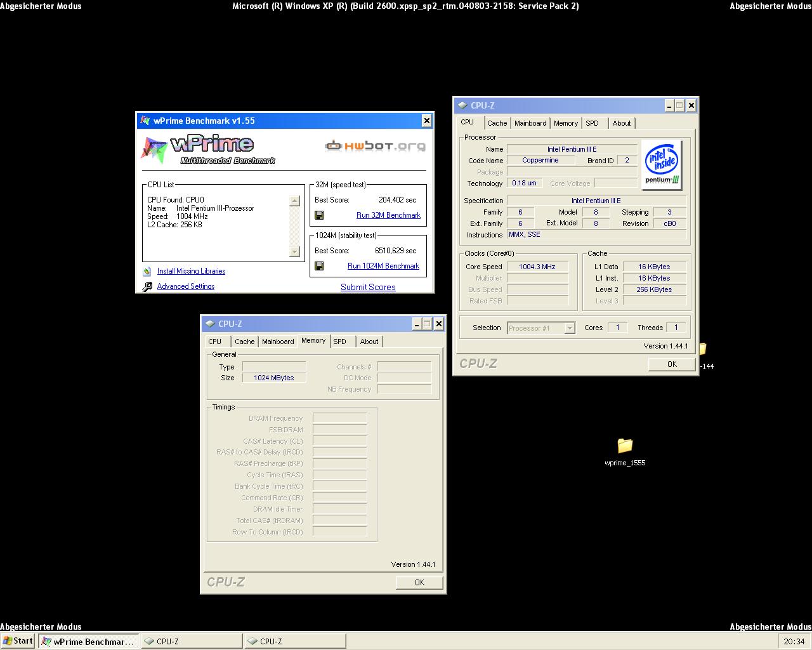This screenshot has height=650, width=812.
Task: Click the wPrime title bar icon
Action: click(145, 121)
